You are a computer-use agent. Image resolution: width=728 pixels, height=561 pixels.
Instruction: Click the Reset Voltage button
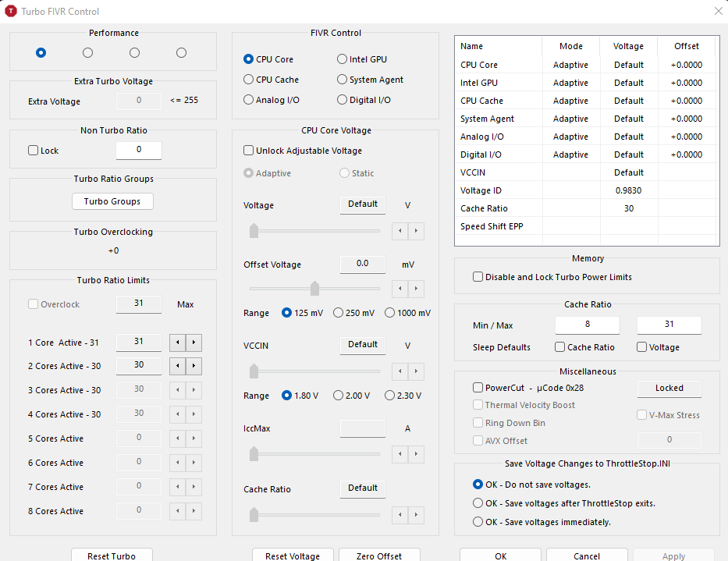[x=293, y=556]
